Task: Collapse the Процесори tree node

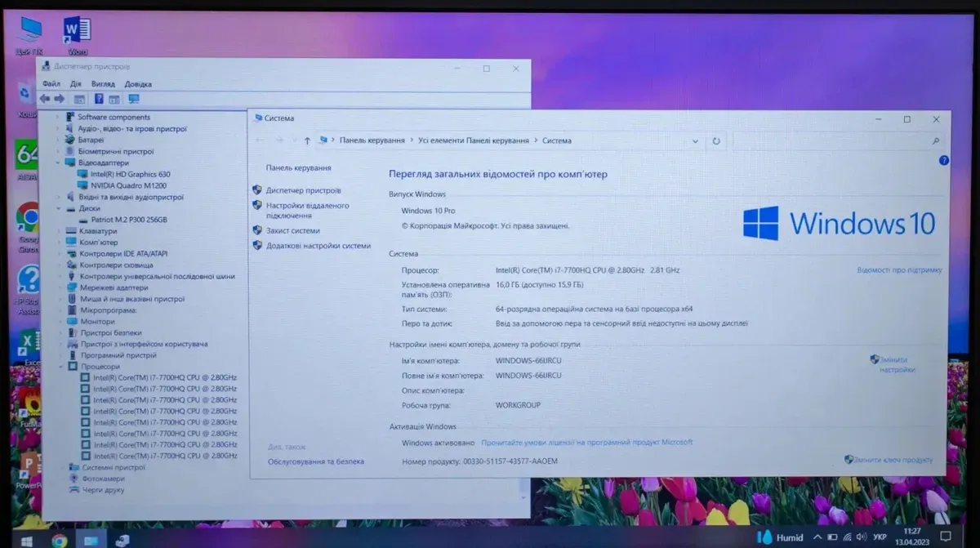Action: (59, 367)
